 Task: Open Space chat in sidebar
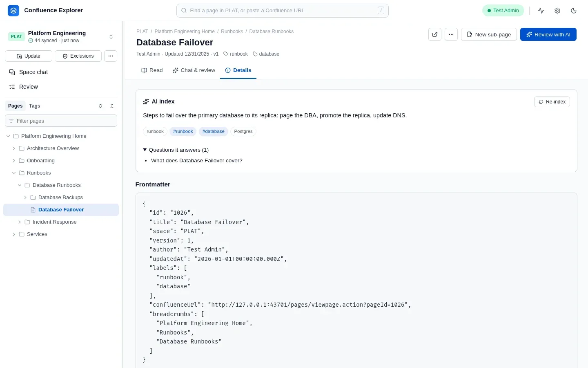pyautogui.click(x=61, y=72)
